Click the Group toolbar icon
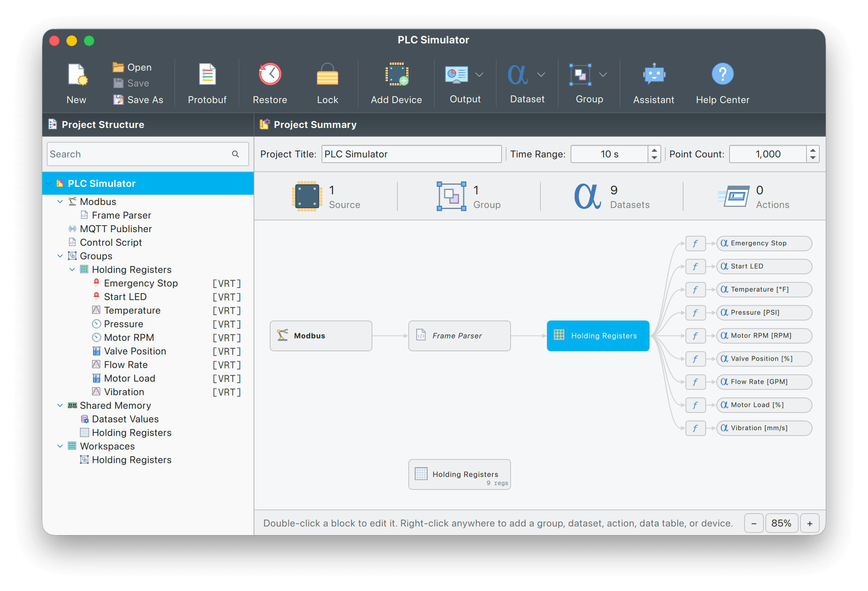This screenshot has width=868, height=591. coord(580,74)
